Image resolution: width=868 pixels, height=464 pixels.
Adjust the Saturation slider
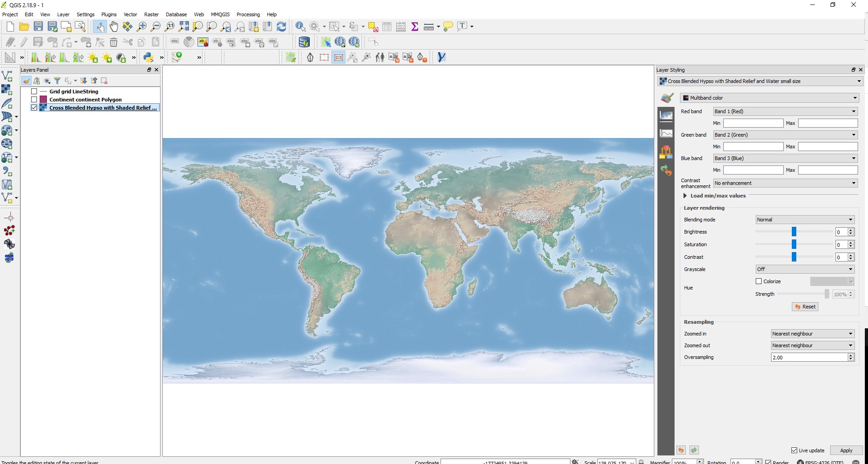pos(794,244)
